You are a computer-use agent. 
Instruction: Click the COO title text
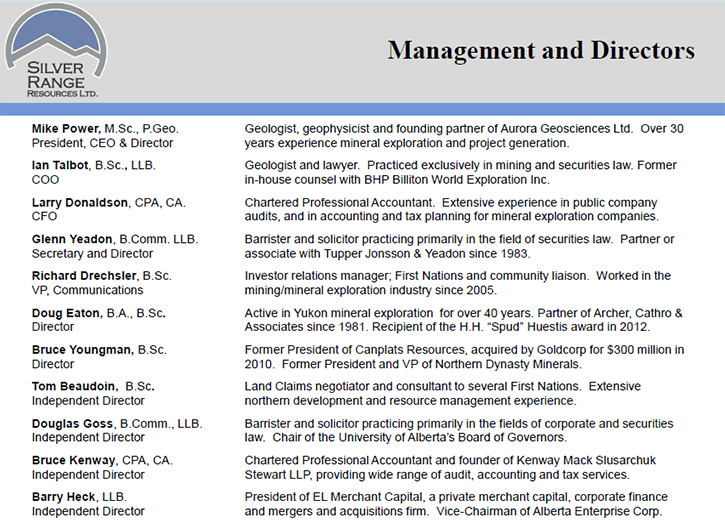point(45,179)
